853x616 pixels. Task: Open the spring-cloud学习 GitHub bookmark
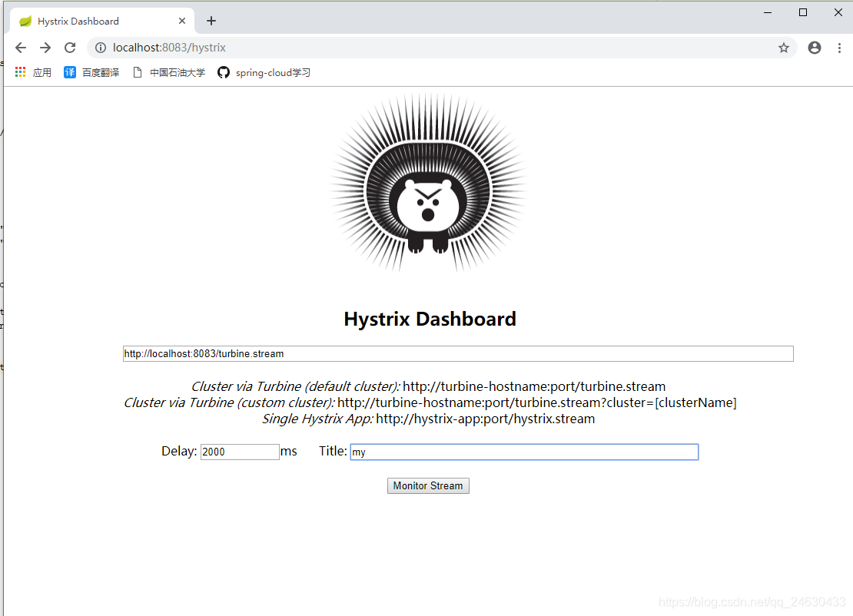(x=264, y=72)
